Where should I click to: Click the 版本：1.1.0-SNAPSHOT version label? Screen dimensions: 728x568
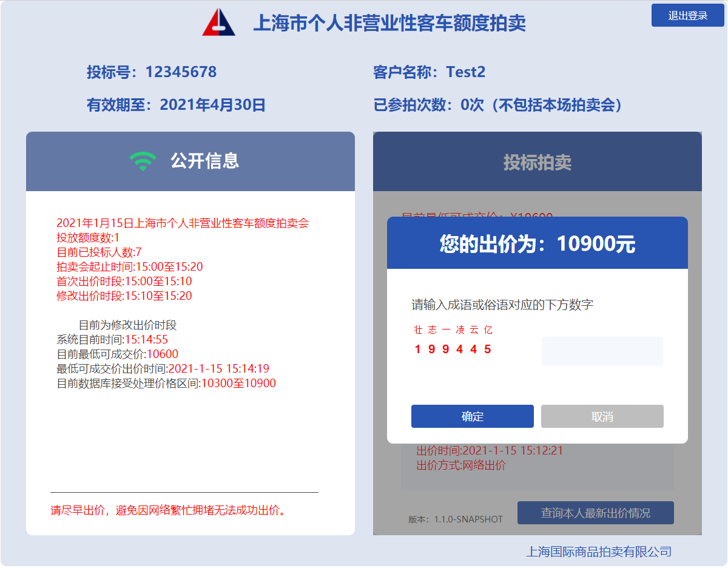point(456,519)
